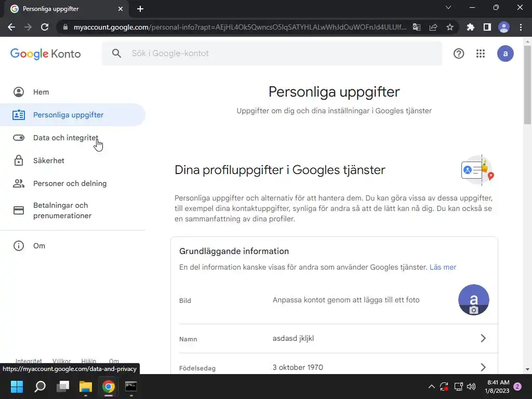Open a new tab with the plus button

pos(140,9)
